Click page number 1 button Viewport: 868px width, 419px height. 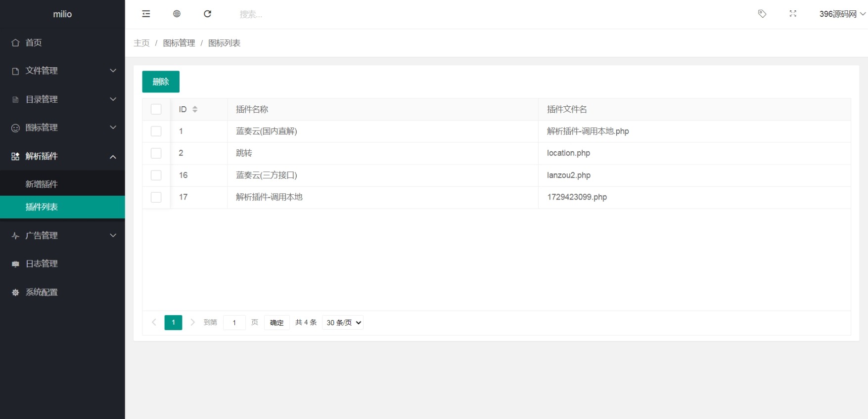click(x=173, y=322)
